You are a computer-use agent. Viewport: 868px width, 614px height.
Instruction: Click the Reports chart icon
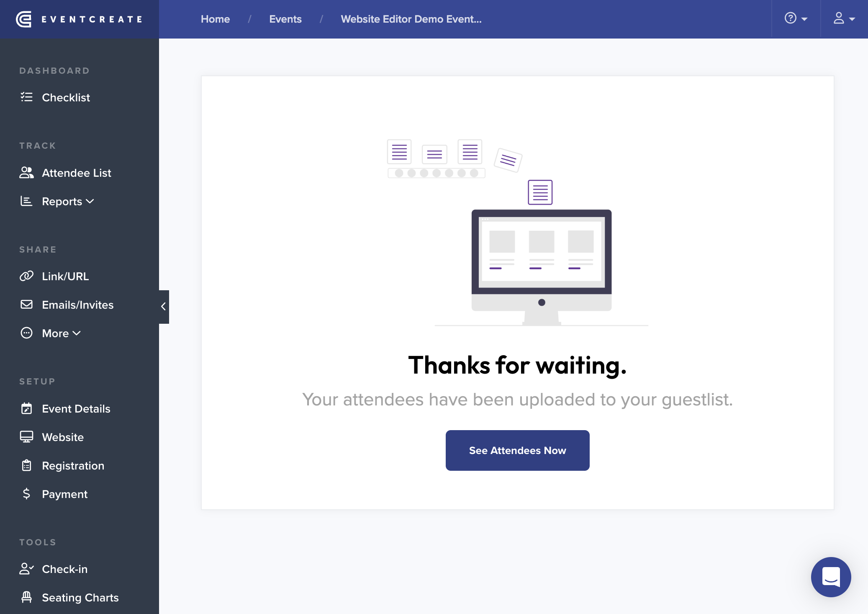(x=26, y=201)
